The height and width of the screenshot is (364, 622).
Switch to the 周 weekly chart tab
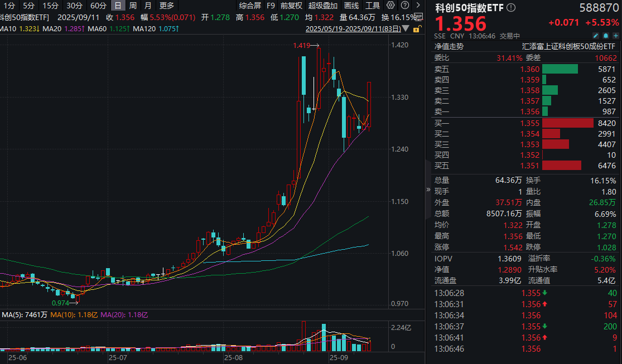(133, 6)
